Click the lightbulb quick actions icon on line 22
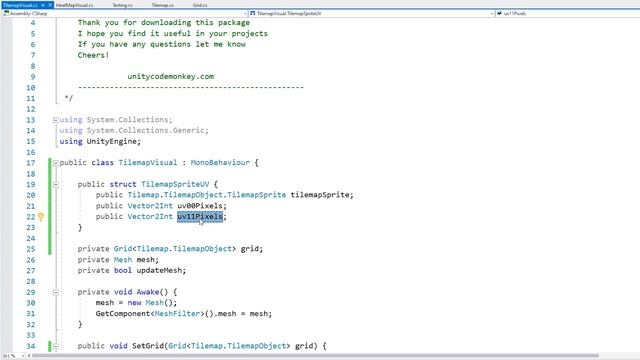Viewport: 640px width, 360px height. coord(41,217)
